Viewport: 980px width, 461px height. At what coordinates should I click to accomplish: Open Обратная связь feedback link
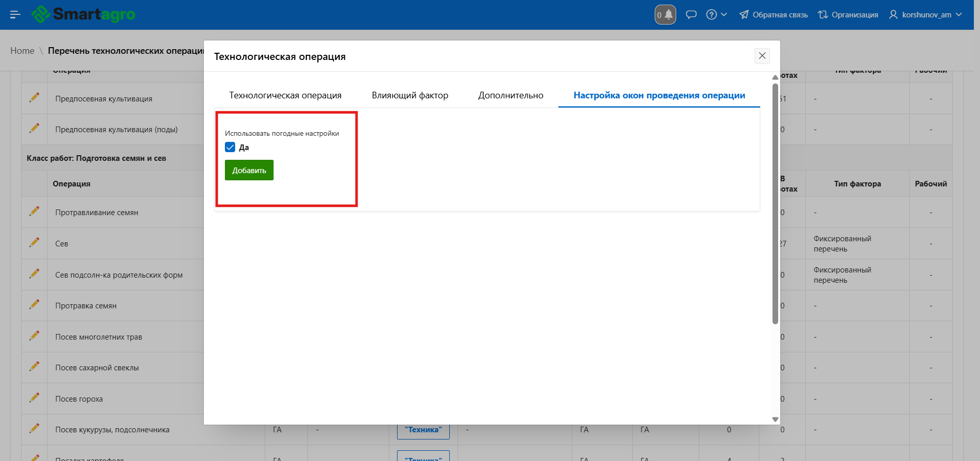click(x=774, y=14)
